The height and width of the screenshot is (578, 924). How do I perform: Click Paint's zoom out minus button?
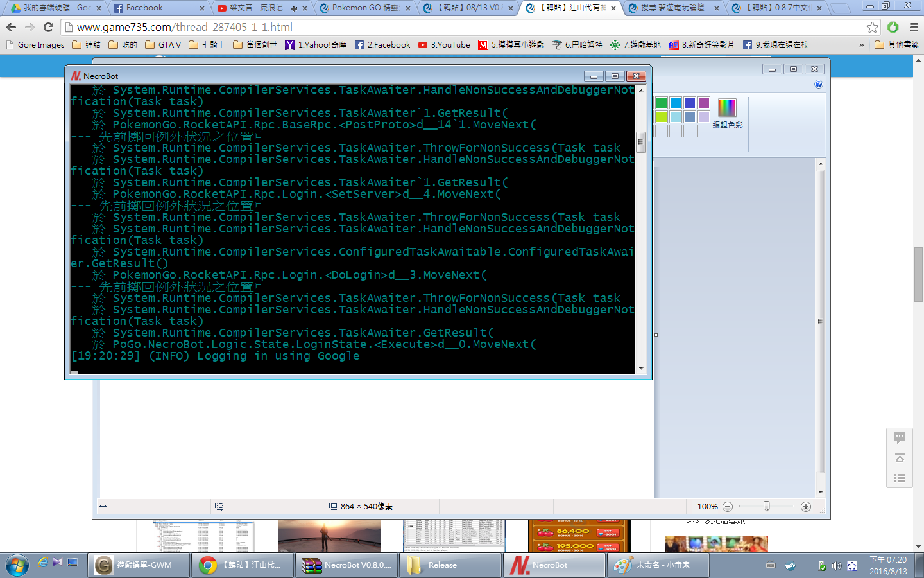point(728,507)
